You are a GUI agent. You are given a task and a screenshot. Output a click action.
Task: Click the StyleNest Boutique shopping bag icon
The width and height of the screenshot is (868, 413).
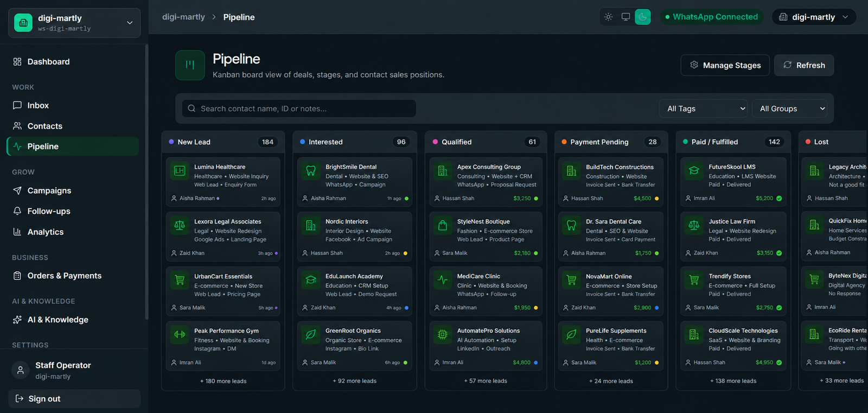(x=443, y=225)
